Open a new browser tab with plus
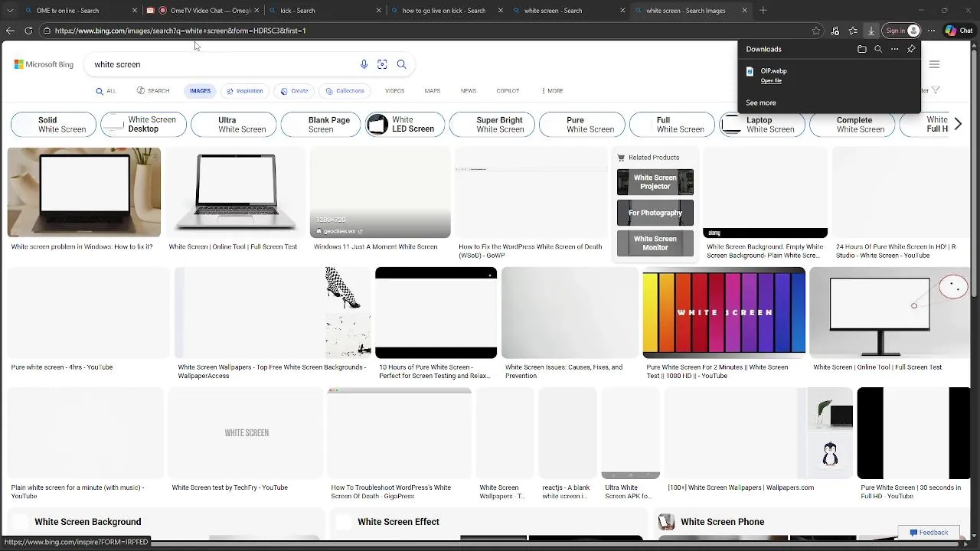Viewport: 980px width, 551px height. 763,11
